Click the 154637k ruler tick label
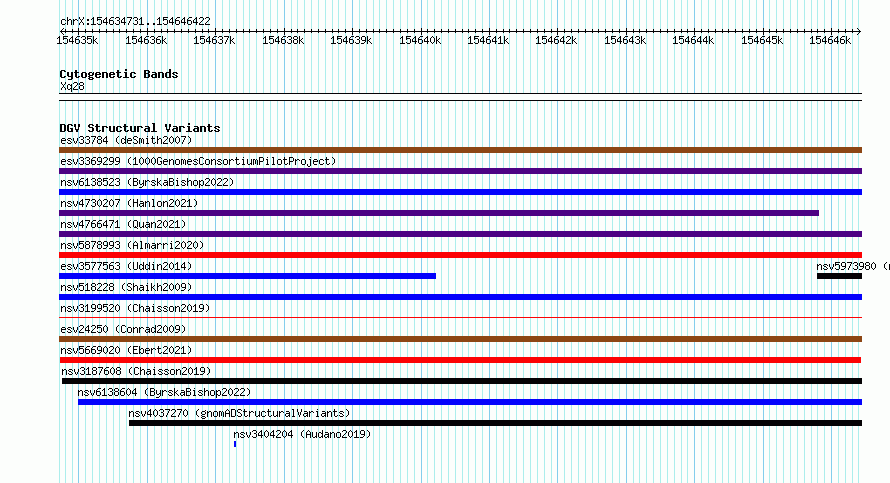890x483 pixels. 214,40
